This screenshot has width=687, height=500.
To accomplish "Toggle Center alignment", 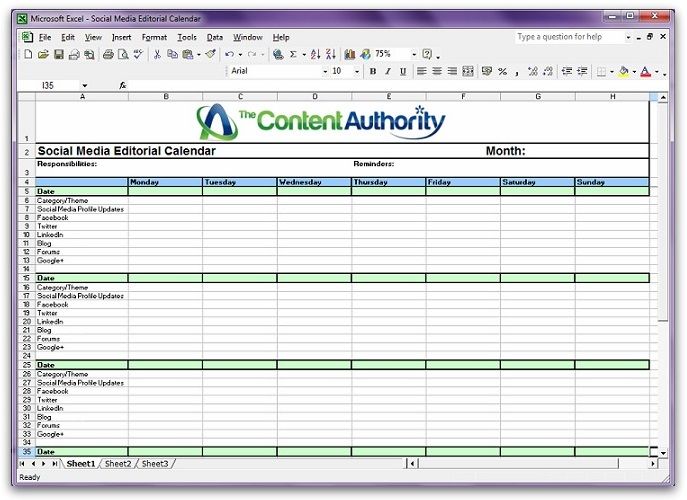I will [x=437, y=71].
